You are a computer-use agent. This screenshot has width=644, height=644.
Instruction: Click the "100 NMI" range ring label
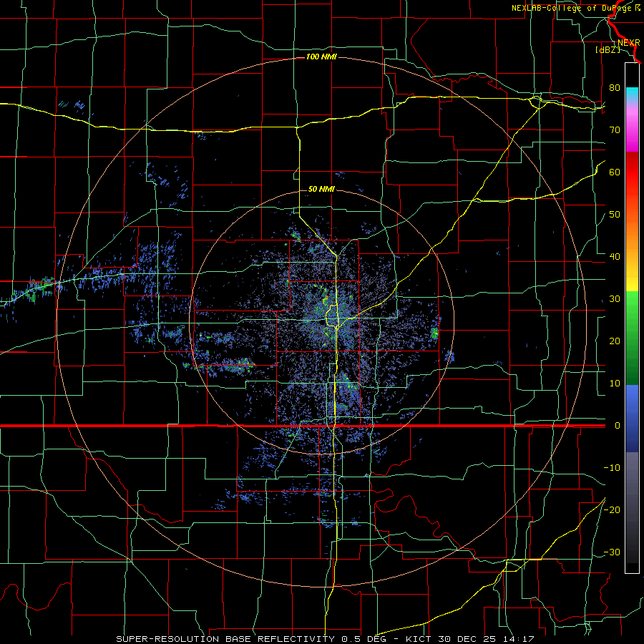[321, 57]
